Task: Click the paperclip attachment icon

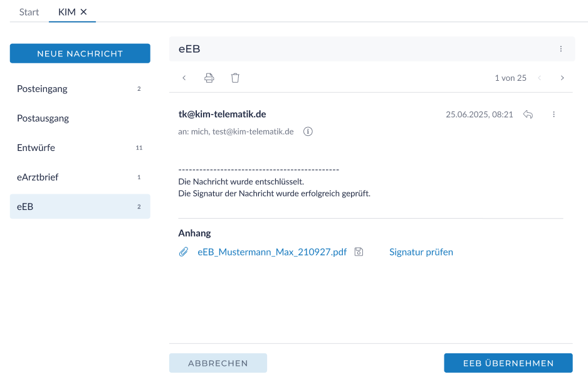Action: click(x=184, y=252)
